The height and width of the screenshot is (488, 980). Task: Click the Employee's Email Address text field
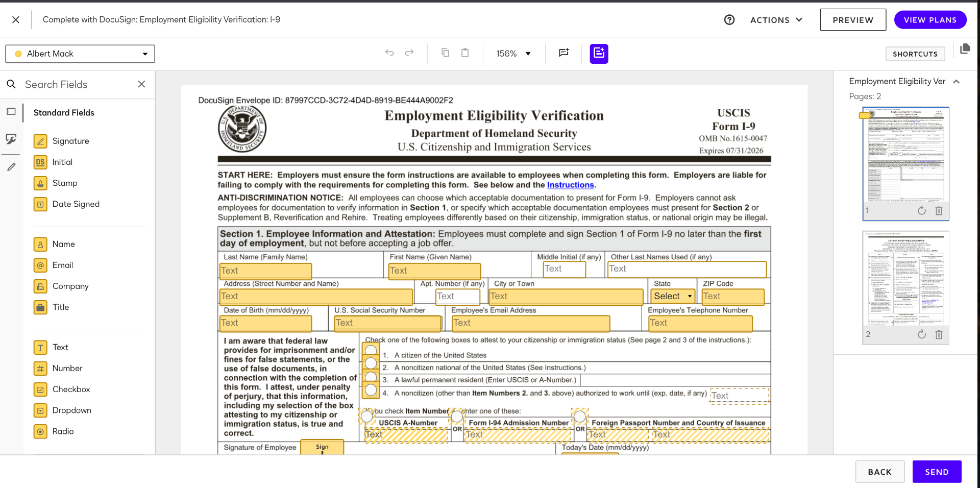[531, 323]
